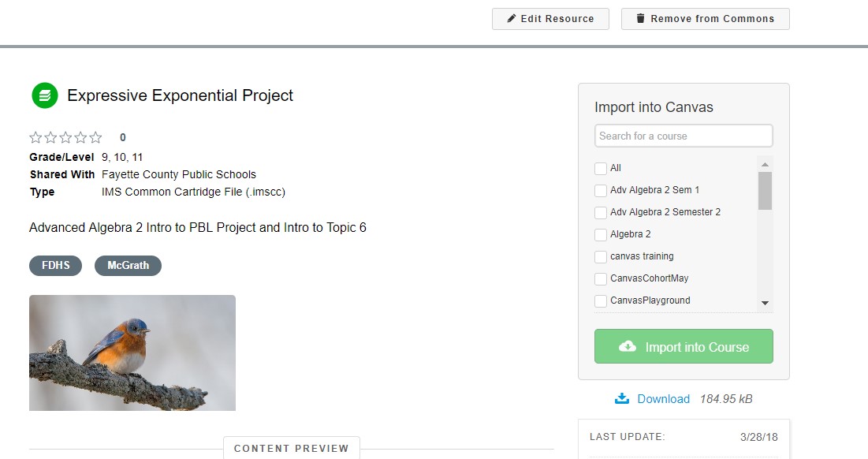
Task: Rate the resource with the first star
Action: (36, 137)
